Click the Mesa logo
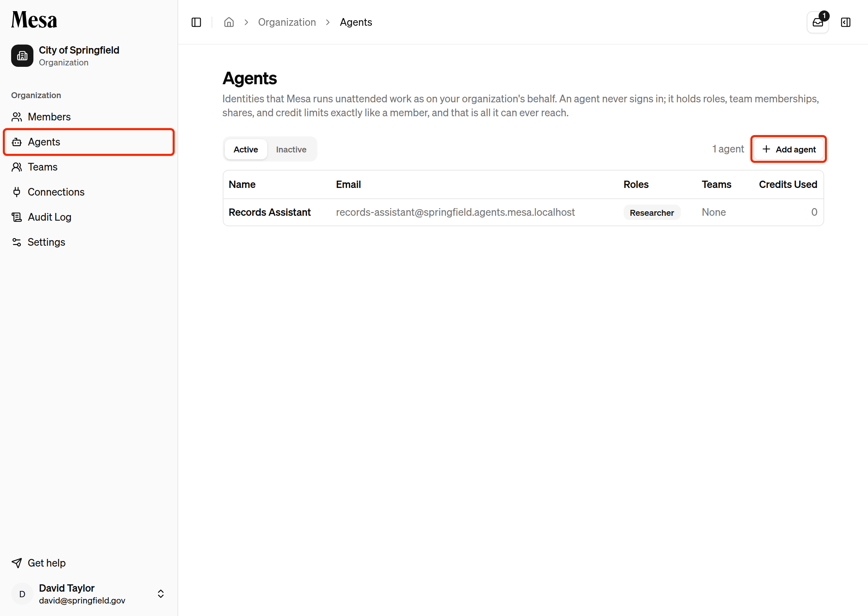This screenshot has width=868, height=616. point(34,20)
